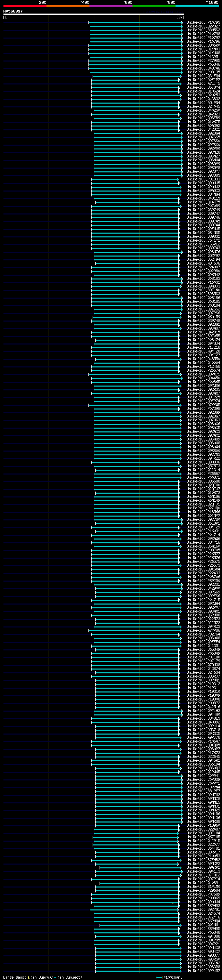Click the UniRef100_B7FHB2 hit label
The height and width of the screenshot is (980, 222).
[x=203, y=860]
